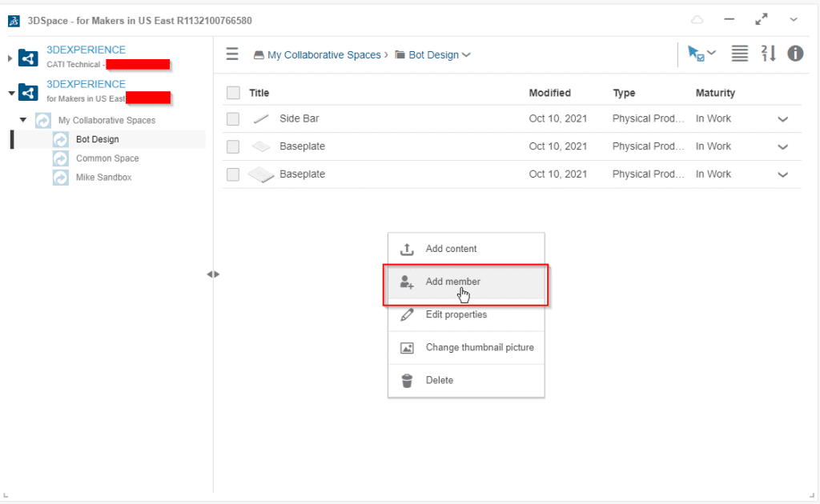Screen dimensions: 820x504
Task: Collapse the My Collaborative Spaces tree node
Action: click(23, 120)
